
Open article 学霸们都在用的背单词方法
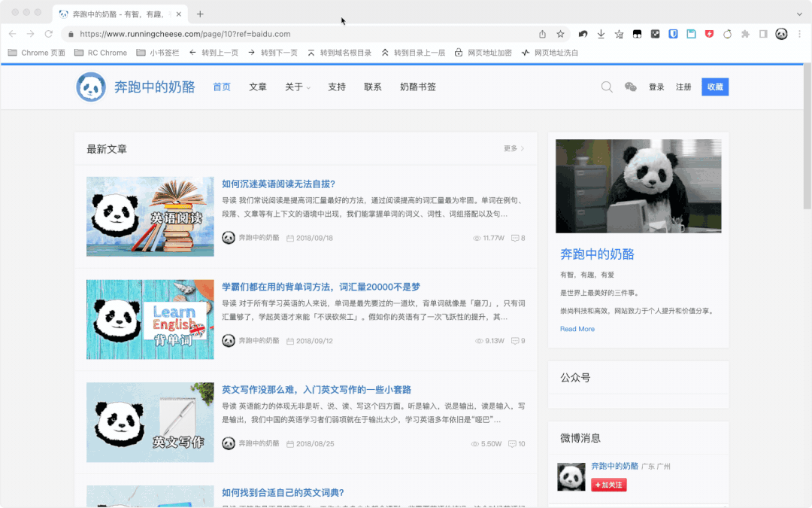321,287
